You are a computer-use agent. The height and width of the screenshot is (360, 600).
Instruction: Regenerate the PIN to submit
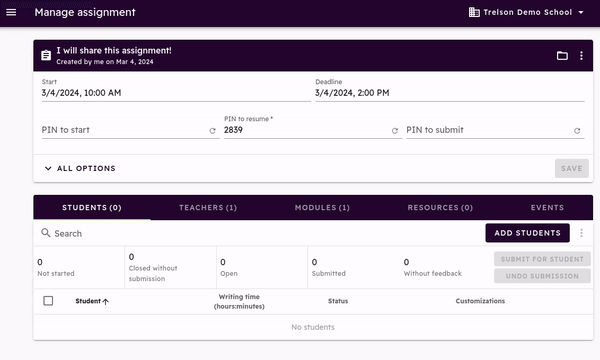pos(577,131)
